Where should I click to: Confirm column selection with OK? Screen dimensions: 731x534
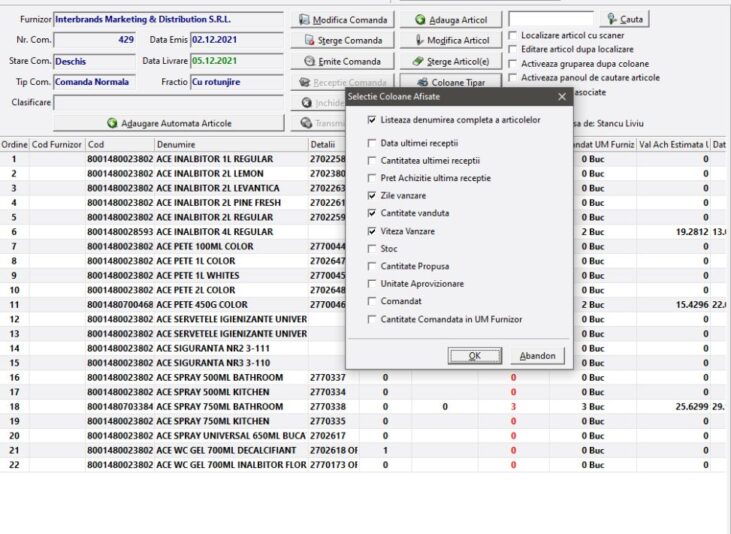[x=474, y=356]
